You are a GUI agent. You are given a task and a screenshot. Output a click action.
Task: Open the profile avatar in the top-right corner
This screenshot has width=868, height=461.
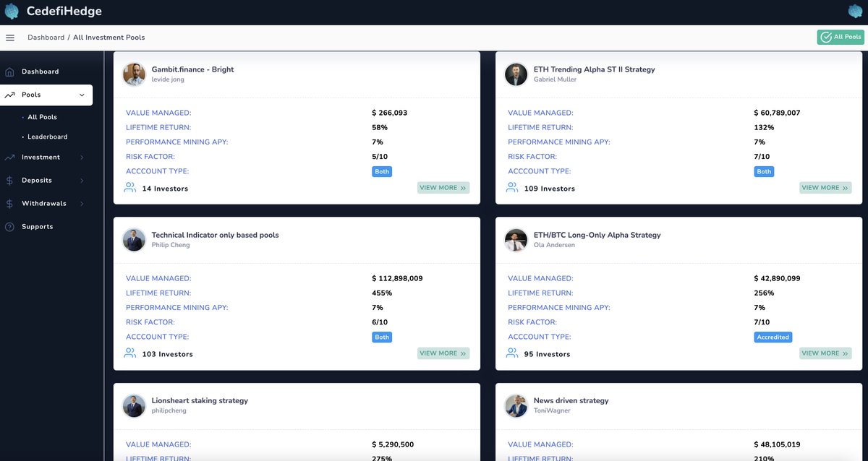[855, 11]
